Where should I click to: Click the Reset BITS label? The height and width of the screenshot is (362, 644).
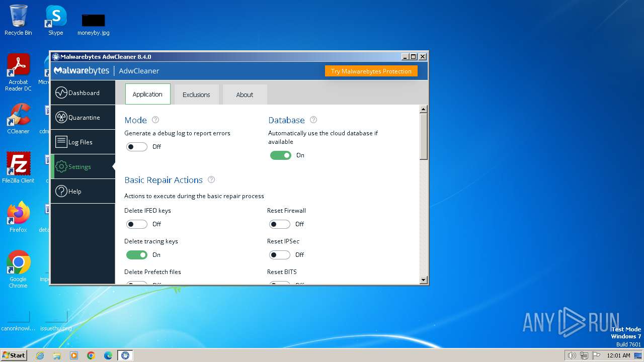282,272
